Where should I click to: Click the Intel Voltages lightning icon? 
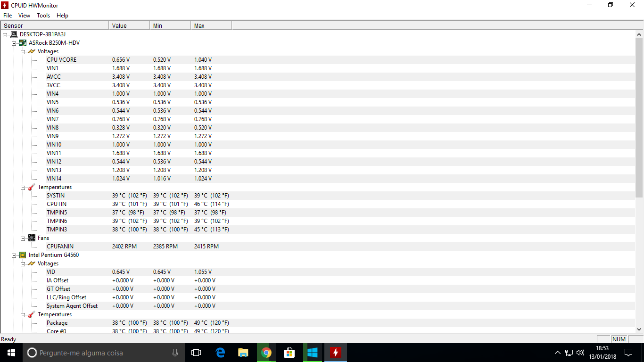[x=32, y=263]
